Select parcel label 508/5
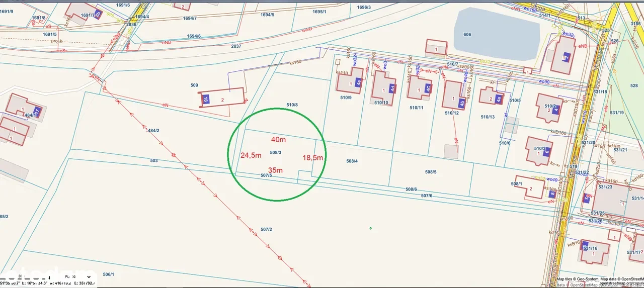644x288 pixels. coord(431,172)
